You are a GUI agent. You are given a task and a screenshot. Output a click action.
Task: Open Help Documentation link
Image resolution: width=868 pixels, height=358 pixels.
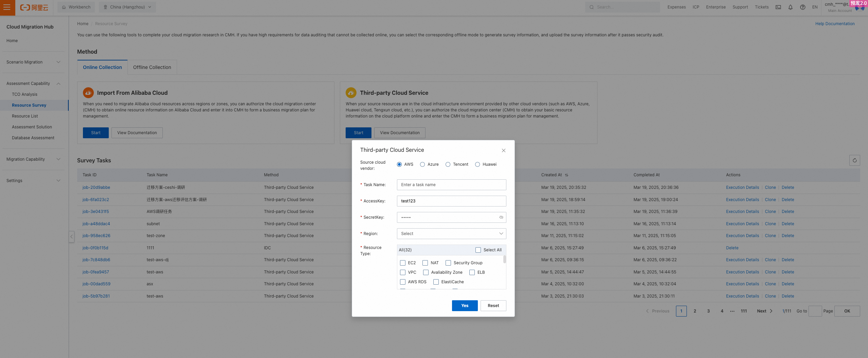pyautogui.click(x=835, y=24)
